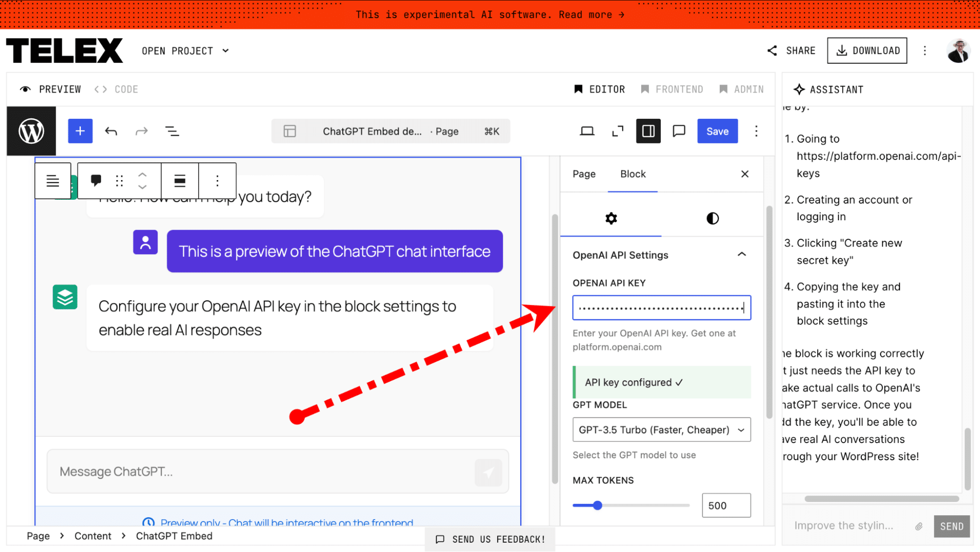Click the OpenAI API Key input field
Image resolution: width=980 pixels, height=552 pixels.
[661, 308]
